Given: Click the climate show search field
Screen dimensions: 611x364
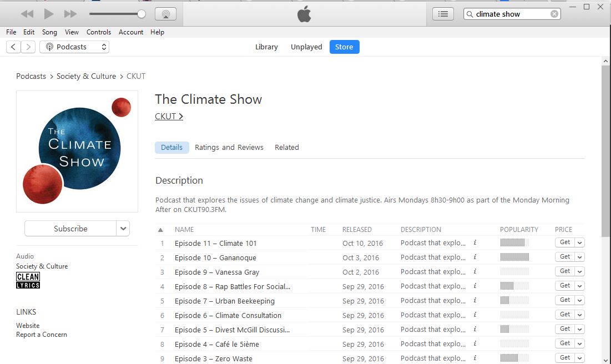Looking at the screenshot, I should 512,14.
